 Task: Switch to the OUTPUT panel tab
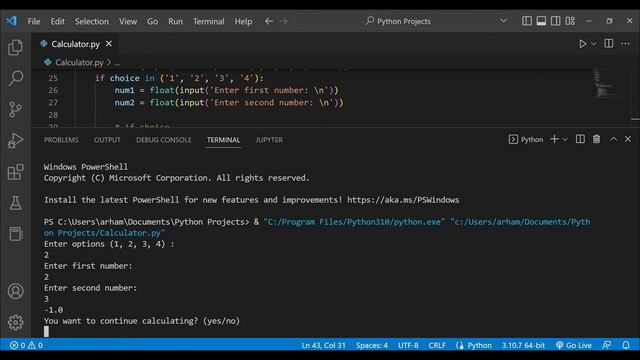pos(107,140)
